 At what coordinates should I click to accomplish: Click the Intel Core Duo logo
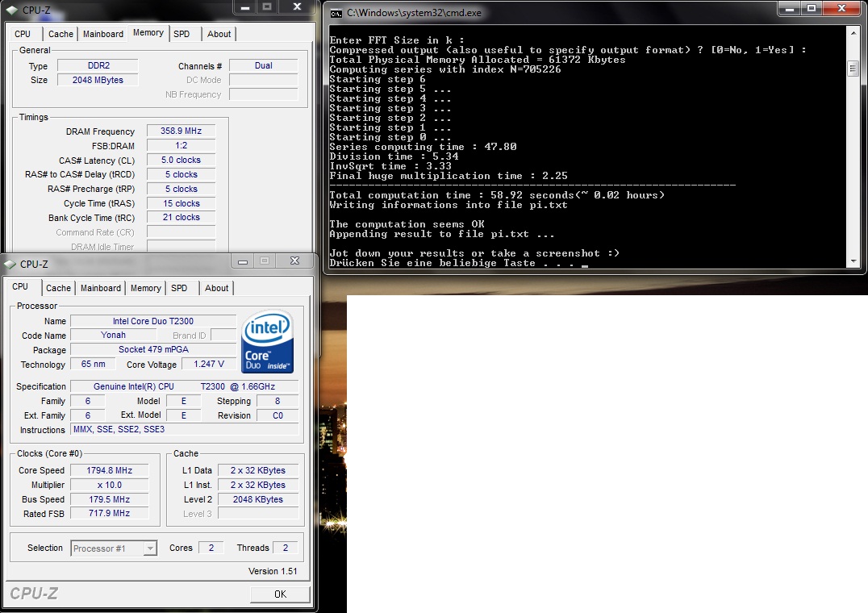(268, 341)
